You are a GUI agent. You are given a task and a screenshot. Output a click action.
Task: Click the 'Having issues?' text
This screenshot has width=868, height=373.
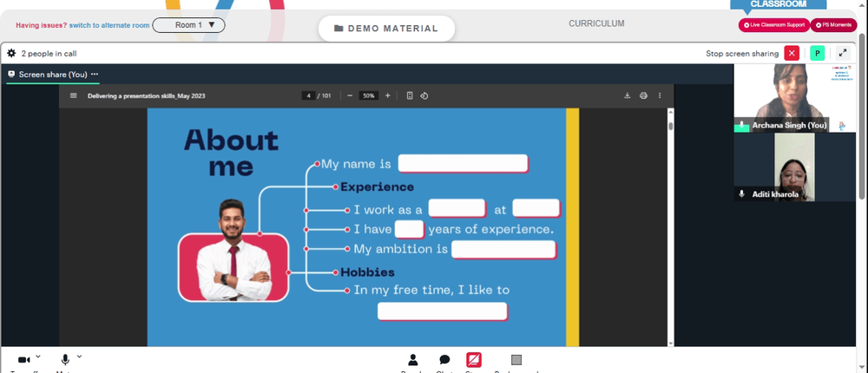click(x=42, y=25)
